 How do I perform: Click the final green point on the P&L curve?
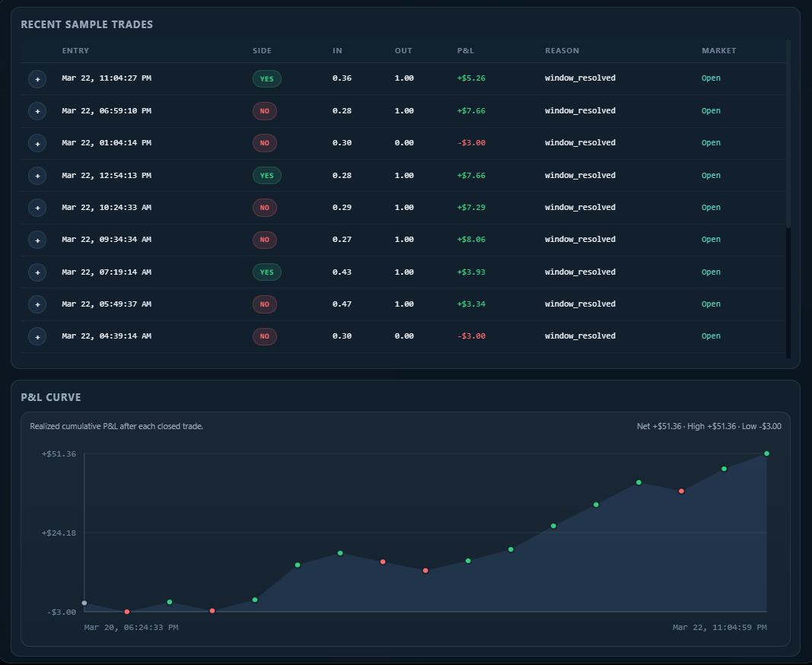click(766, 453)
